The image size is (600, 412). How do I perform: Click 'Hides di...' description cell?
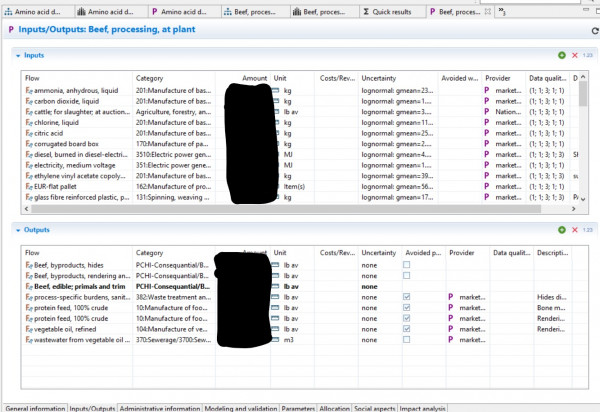pyautogui.click(x=551, y=297)
